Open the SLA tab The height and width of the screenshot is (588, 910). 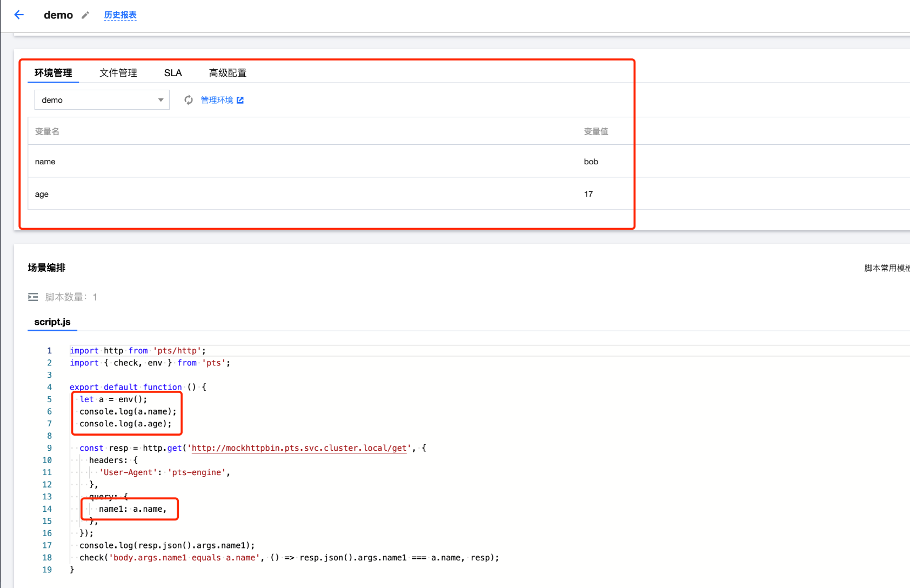coord(173,73)
